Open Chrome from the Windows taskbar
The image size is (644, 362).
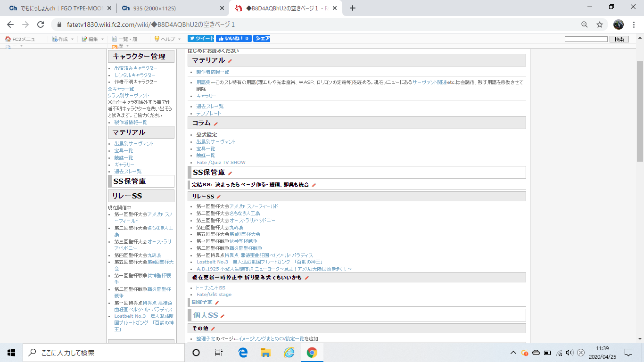pos(312,353)
